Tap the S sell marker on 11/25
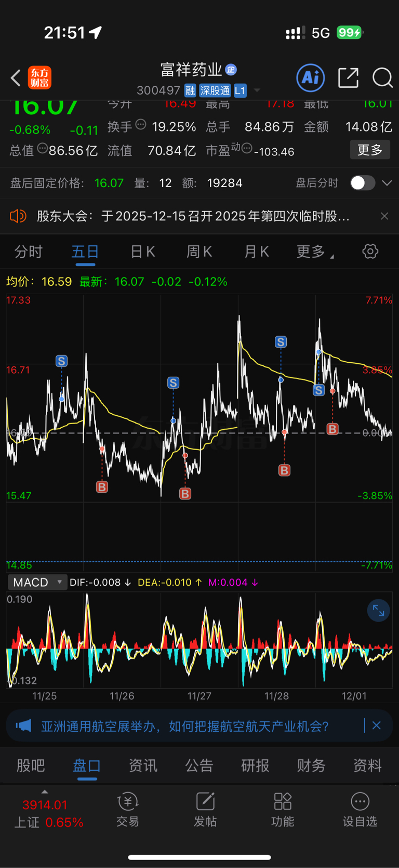 pyautogui.click(x=61, y=361)
